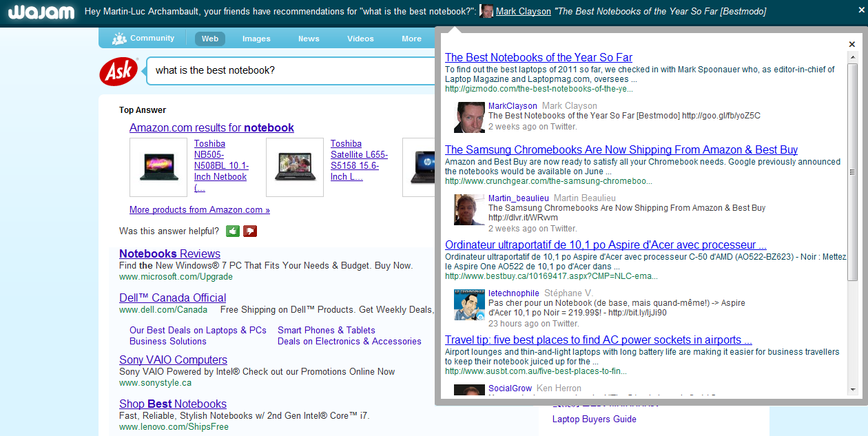Click the www.dell.com/Canada URL

163,310
